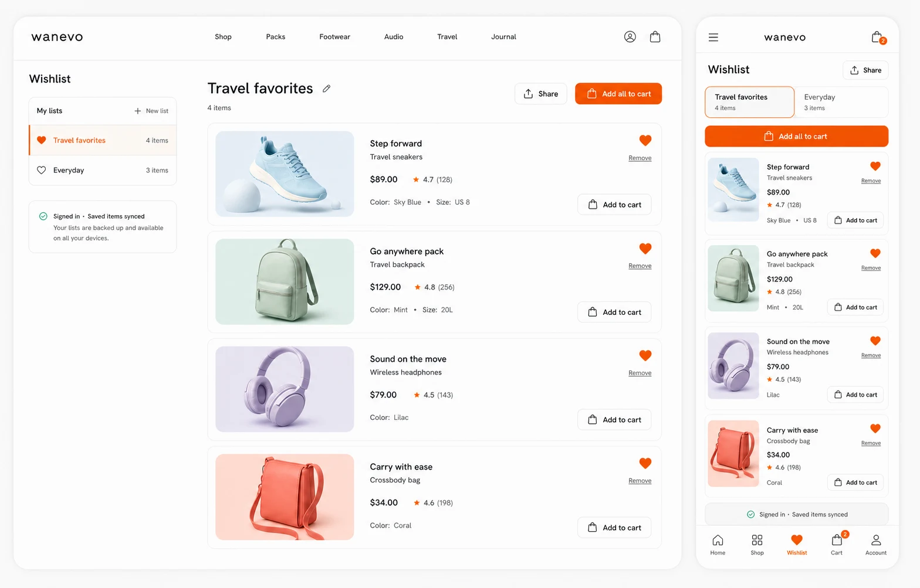This screenshot has width=920, height=588.
Task: Unfavorite Go anywhere pack heart in desktop list
Action: pos(645,249)
